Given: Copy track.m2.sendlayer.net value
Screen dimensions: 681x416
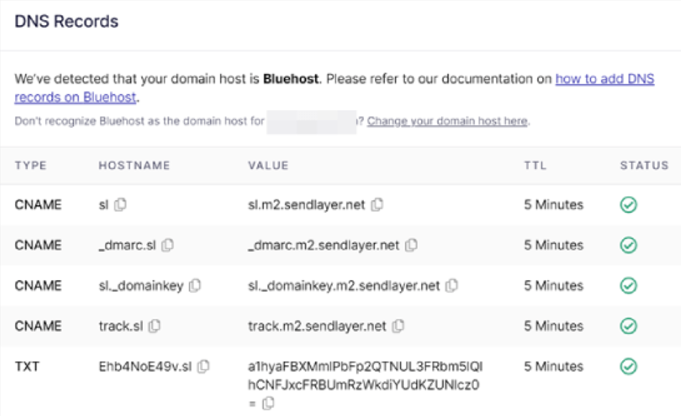Looking at the screenshot, I should point(398,326).
